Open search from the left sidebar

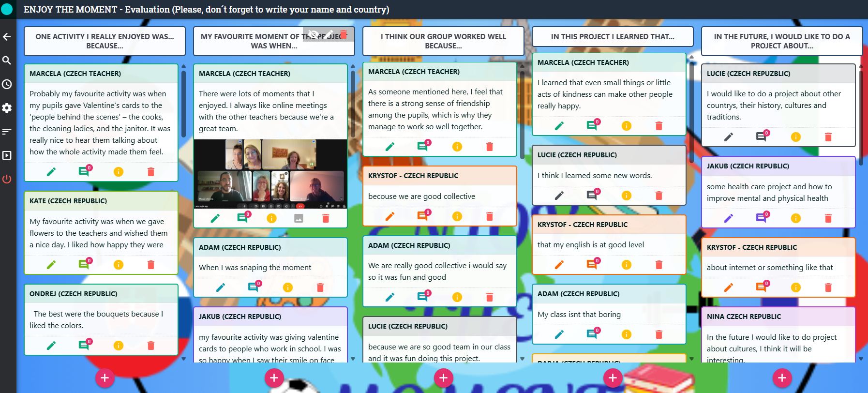7,60
